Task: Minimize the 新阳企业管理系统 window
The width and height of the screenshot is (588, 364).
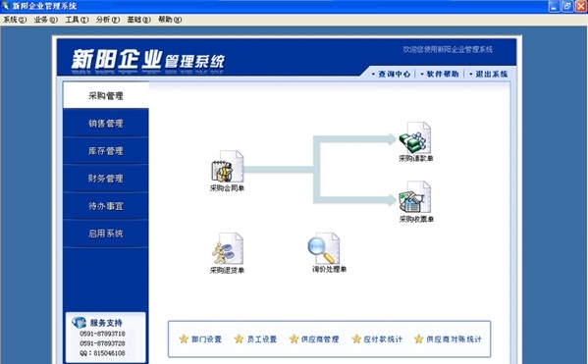Action: point(554,6)
